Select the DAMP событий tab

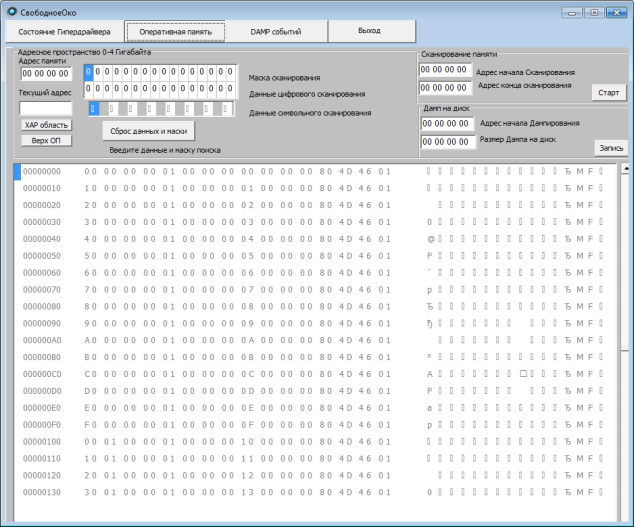(x=275, y=31)
